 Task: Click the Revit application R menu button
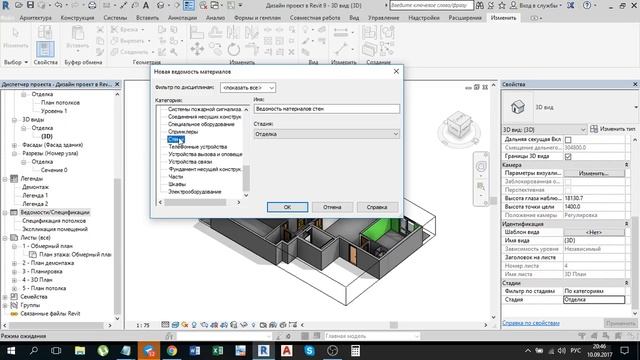[x=6, y=6]
